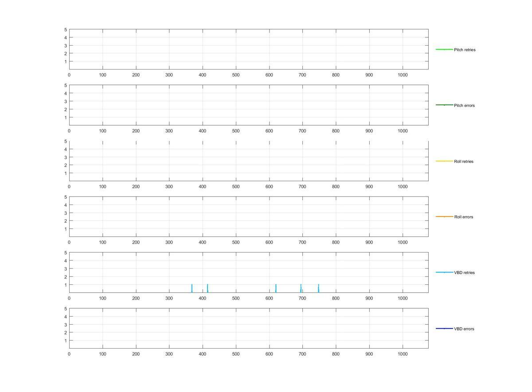Click the y-axis value 1 on Roll retries plot

pyautogui.click(x=66, y=173)
